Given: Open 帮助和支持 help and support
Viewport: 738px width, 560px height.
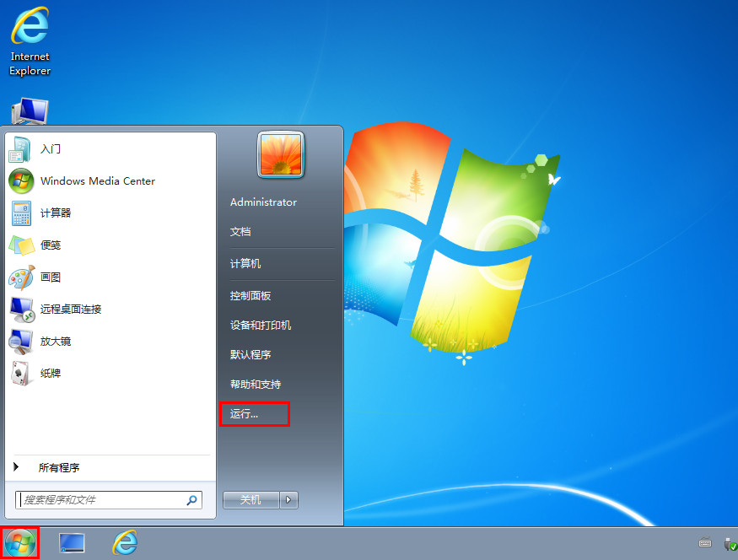Looking at the screenshot, I should (256, 385).
